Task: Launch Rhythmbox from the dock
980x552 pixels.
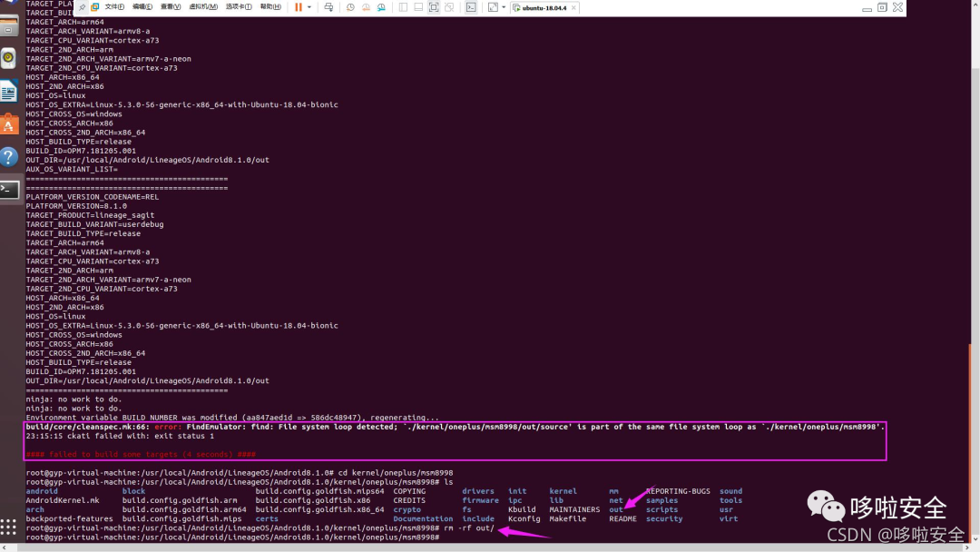Action: click(x=9, y=58)
